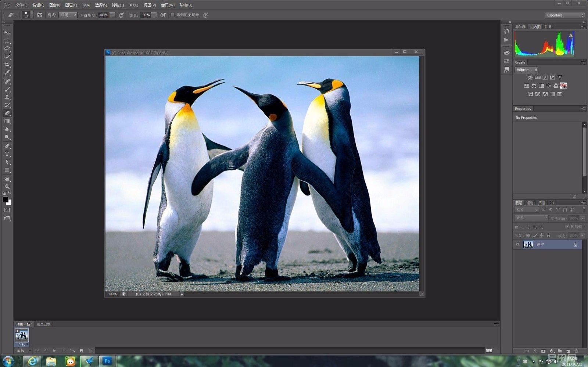The width and height of the screenshot is (588, 367).
Task: Toggle the lock all icon in layers panel
Action: 548,235
